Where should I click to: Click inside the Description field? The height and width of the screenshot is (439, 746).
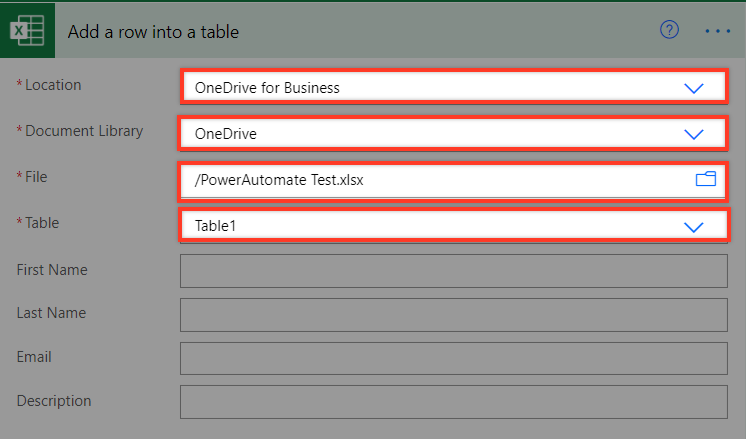pyautogui.click(x=453, y=402)
